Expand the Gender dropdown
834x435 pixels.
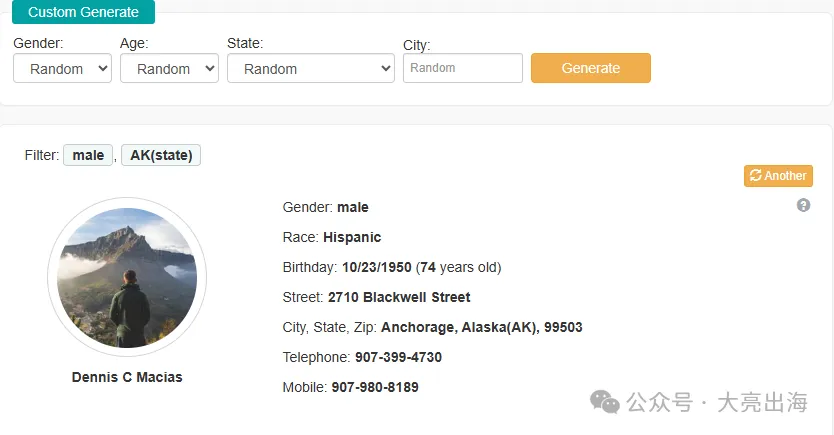click(x=62, y=69)
